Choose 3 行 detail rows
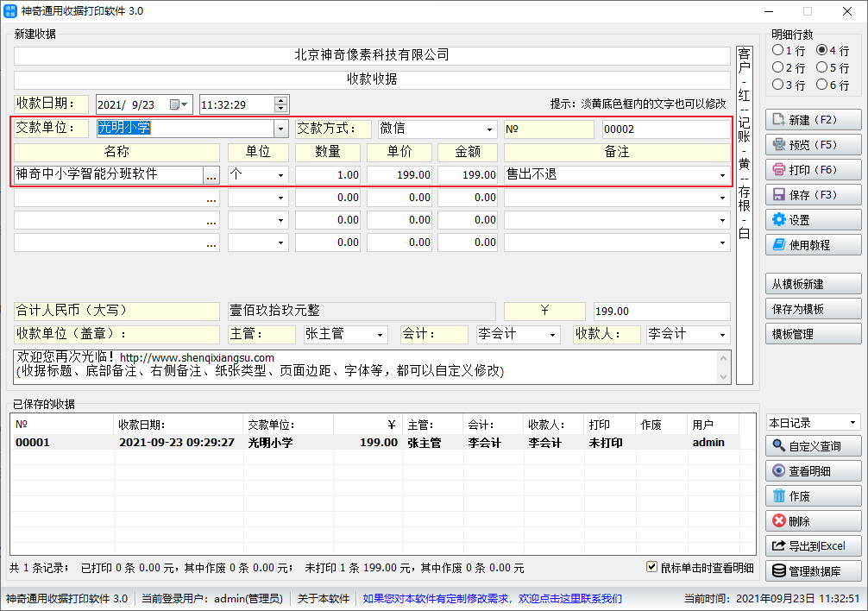 [777, 85]
